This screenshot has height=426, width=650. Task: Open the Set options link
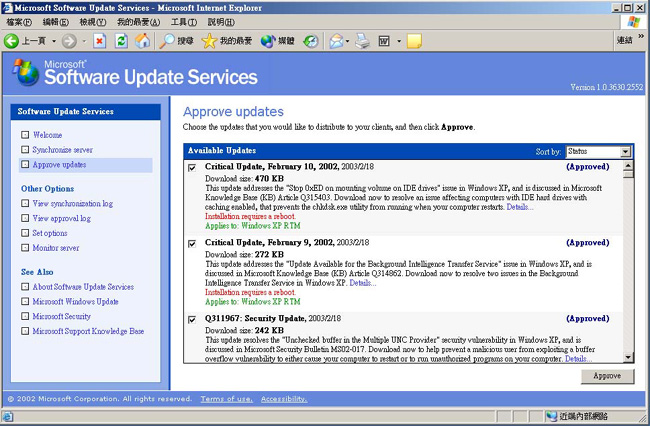point(50,233)
